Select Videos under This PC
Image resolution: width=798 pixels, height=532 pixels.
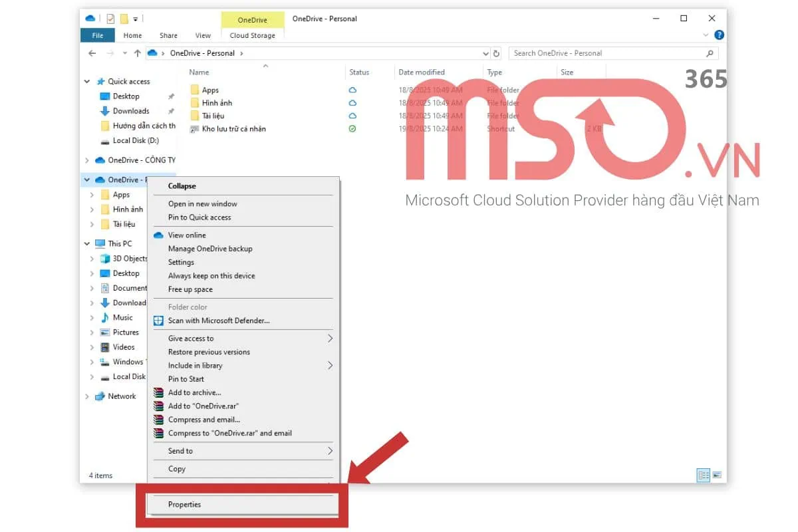124,346
